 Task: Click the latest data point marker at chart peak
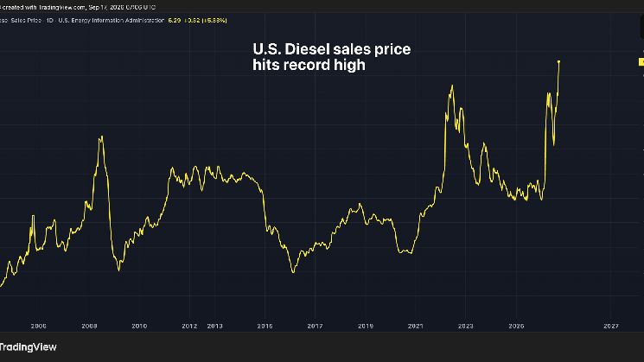[559, 61]
